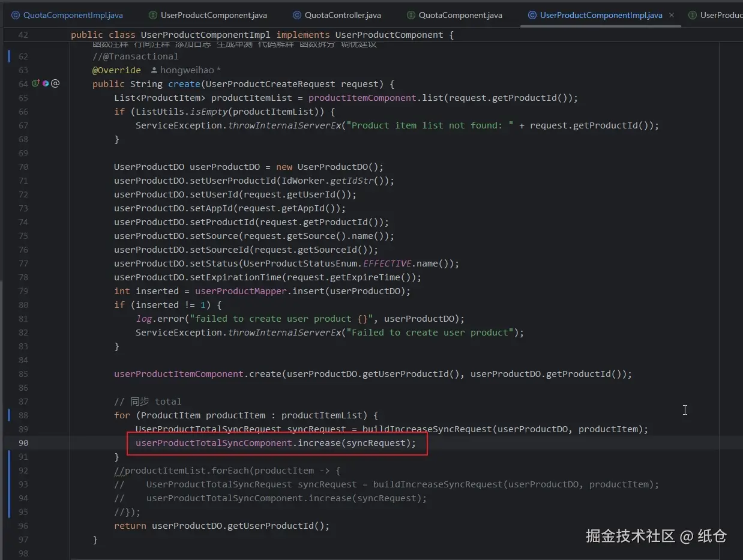Click userProductMapper on line 79

[x=241, y=291]
